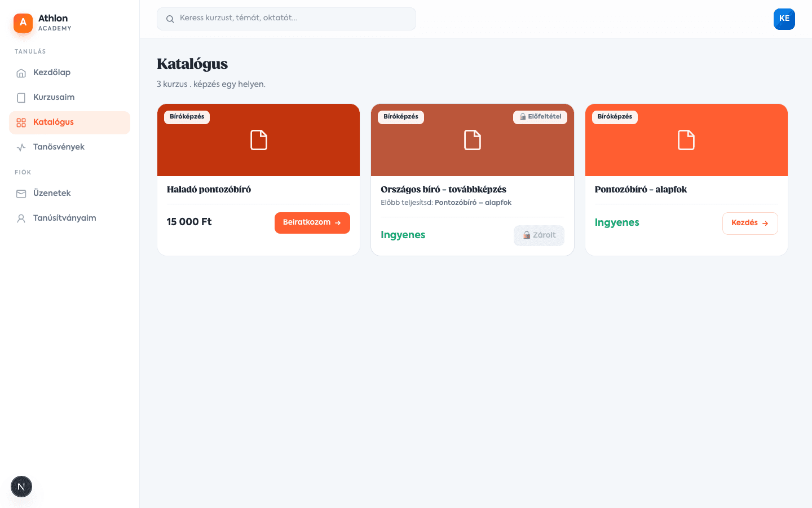The height and width of the screenshot is (508, 812).
Task: Open the Országos bíró – továbbképzés title
Action: (x=444, y=190)
